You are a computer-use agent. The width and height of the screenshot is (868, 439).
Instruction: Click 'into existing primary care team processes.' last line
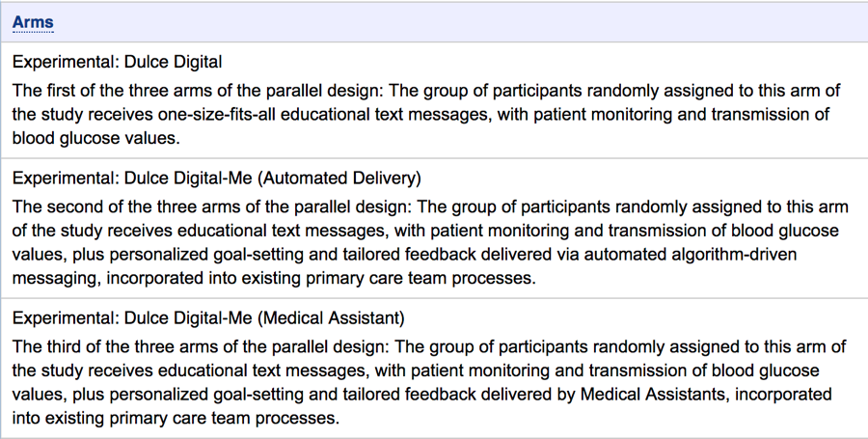[176, 418]
